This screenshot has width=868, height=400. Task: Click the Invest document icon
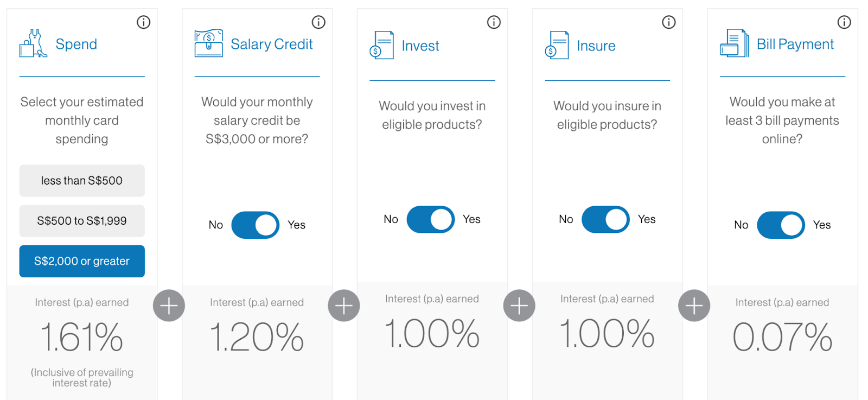382,45
